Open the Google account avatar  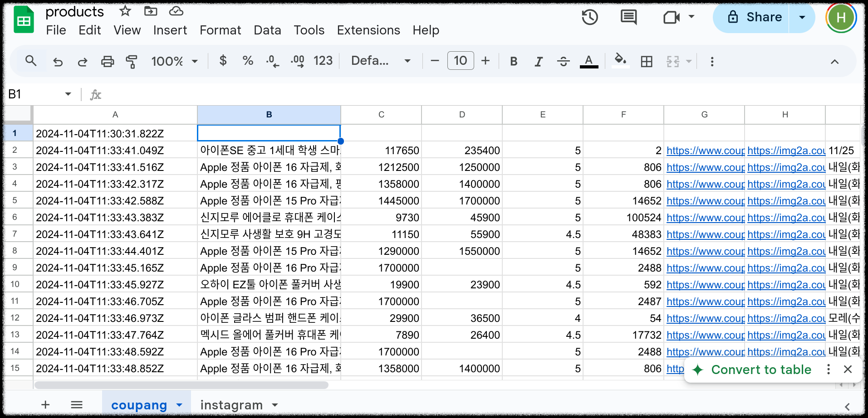click(x=841, y=18)
